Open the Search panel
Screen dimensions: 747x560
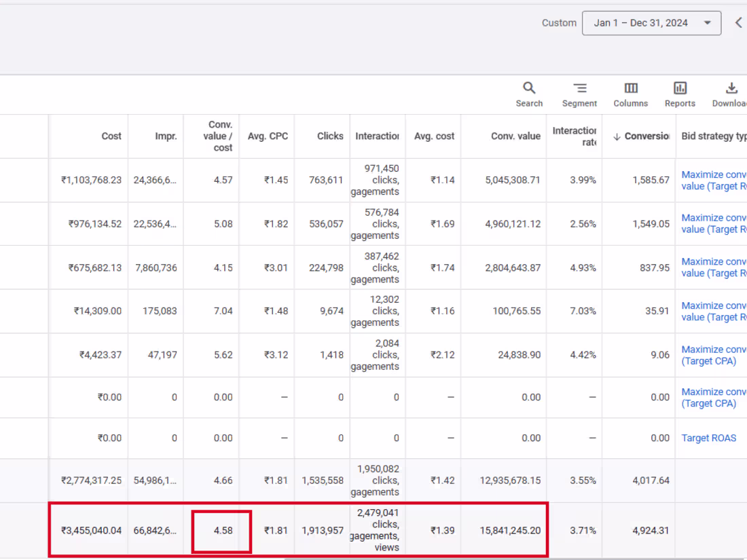(529, 94)
